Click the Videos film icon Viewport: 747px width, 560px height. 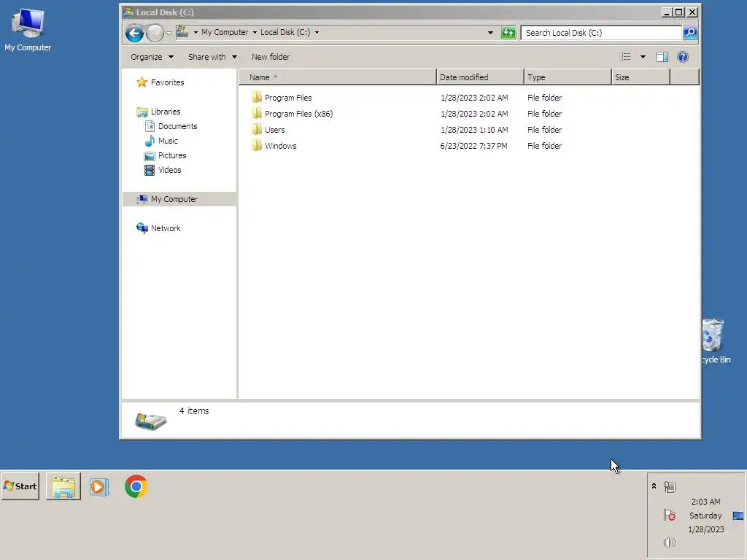150,170
